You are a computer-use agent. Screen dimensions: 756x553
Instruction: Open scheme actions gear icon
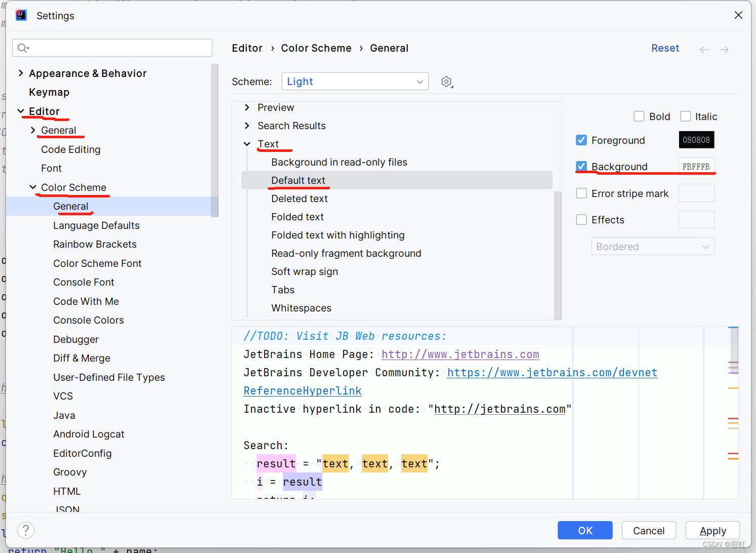point(446,82)
